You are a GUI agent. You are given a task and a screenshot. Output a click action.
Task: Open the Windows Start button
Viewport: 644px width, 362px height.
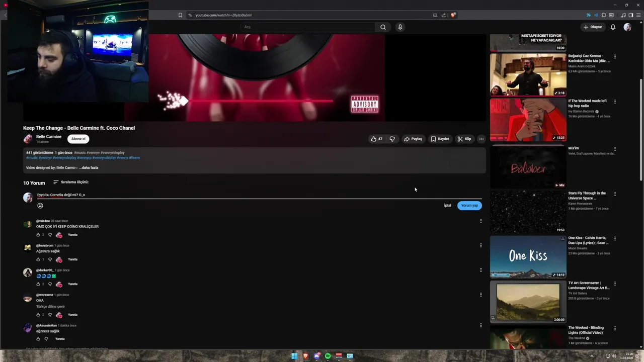click(x=294, y=356)
